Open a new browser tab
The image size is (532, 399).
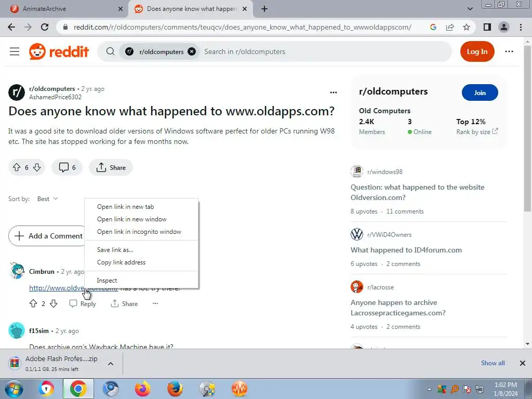point(264,9)
